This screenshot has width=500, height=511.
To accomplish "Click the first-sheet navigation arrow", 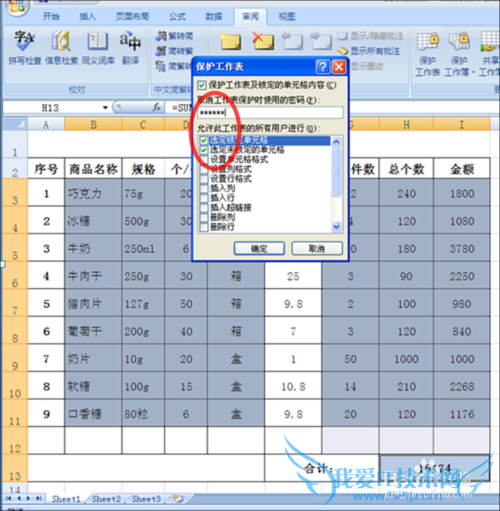I will pyautogui.click(x=9, y=498).
